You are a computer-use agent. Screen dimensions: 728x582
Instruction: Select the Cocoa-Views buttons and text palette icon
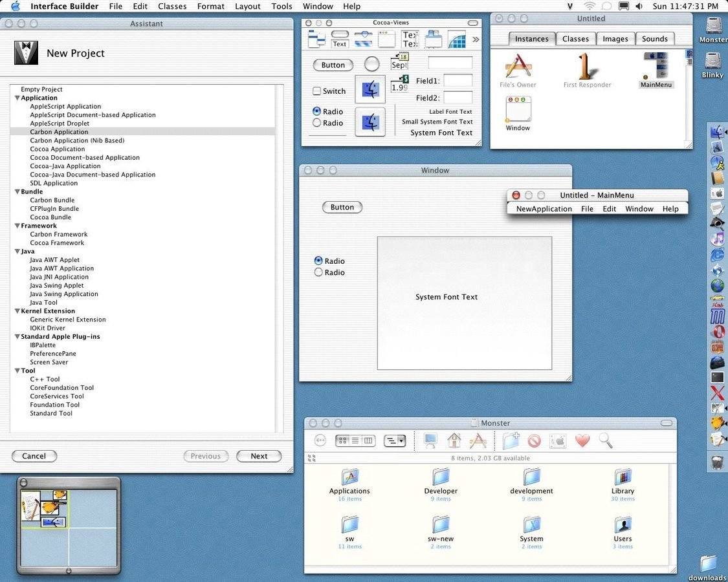coord(340,39)
